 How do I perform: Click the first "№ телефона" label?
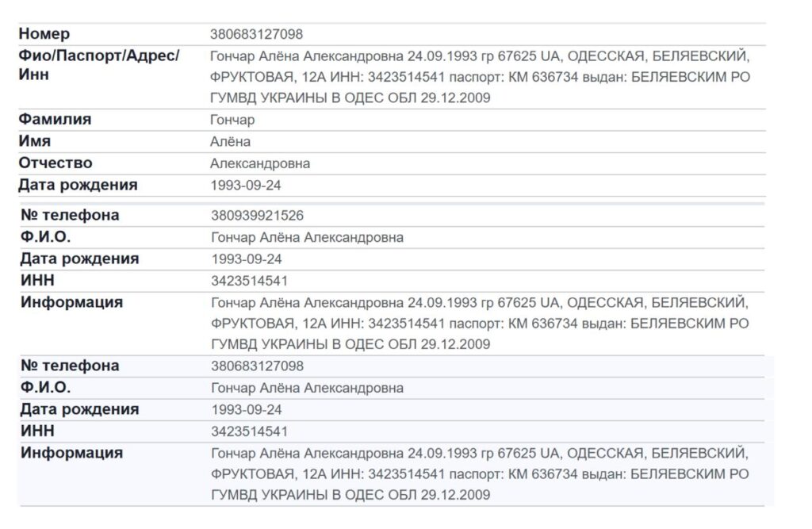(x=70, y=215)
